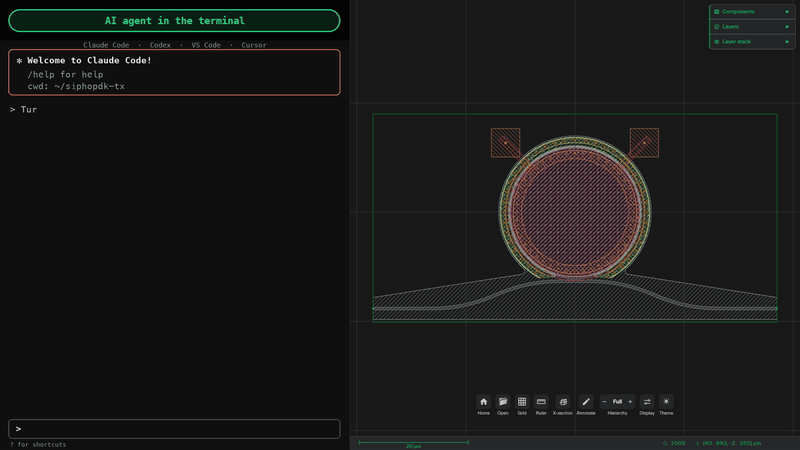Select the Annotate pencil tool

586,402
